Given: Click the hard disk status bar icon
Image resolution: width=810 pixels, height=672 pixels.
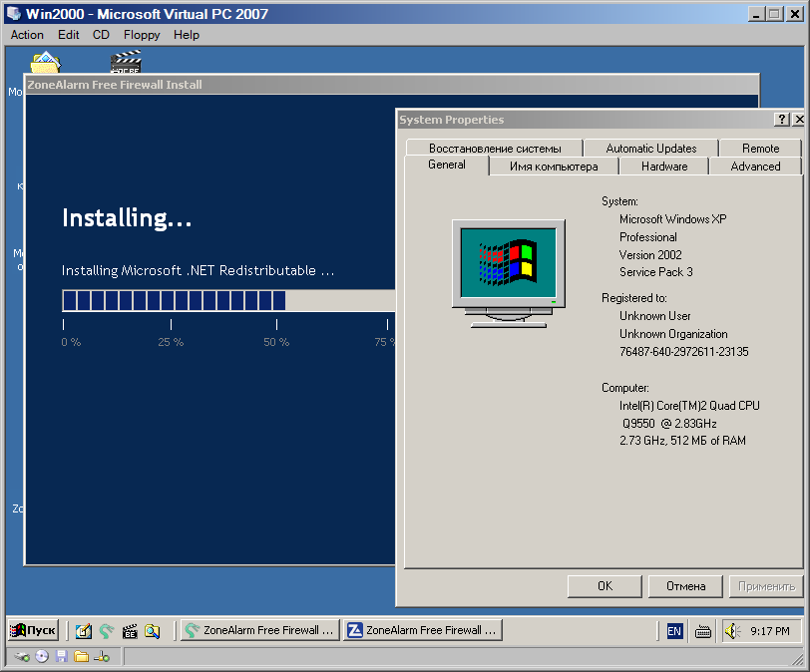Looking at the screenshot, I should point(22,656).
